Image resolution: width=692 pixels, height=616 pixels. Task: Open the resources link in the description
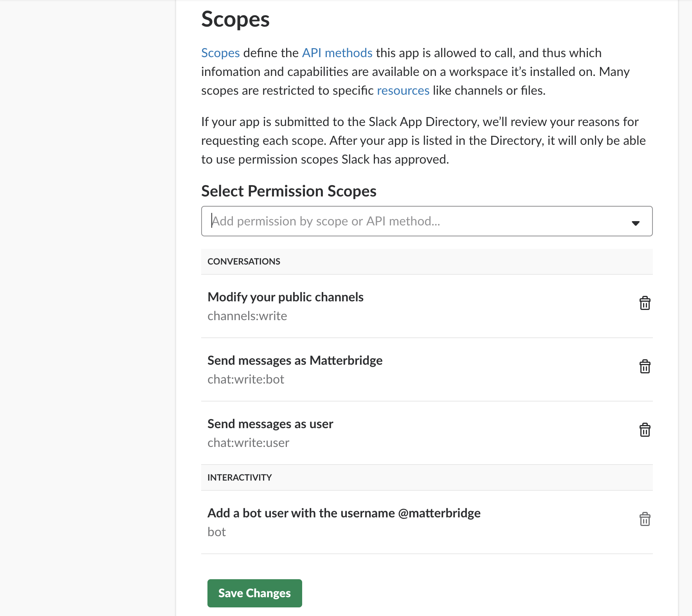click(x=403, y=90)
